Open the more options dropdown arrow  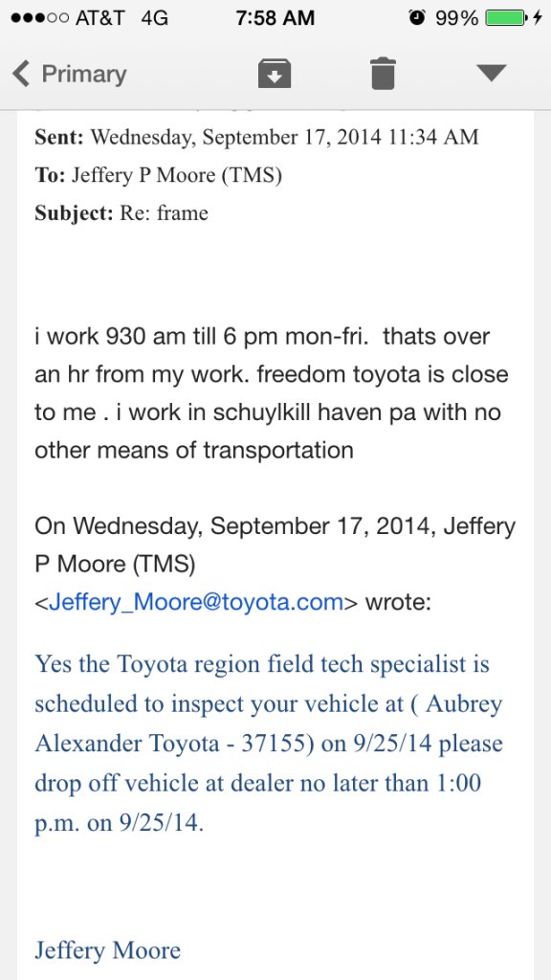pyautogui.click(x=492, y=74)
